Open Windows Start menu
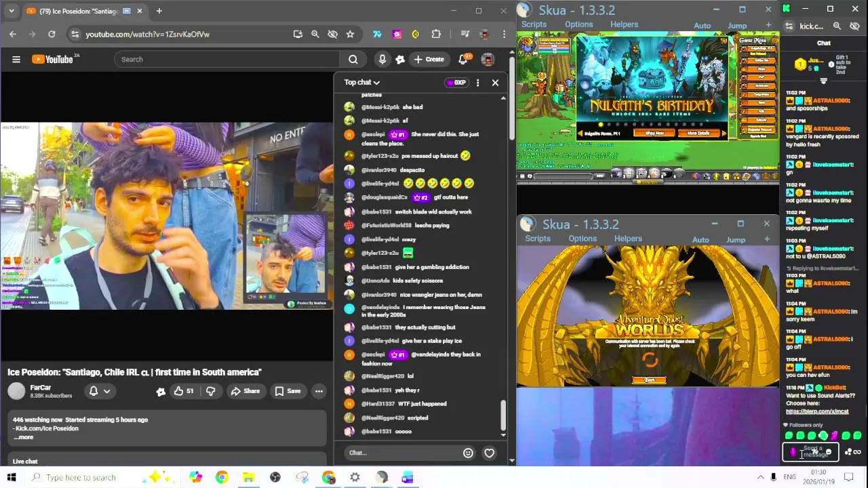Screen dimensions: 868x488 pos(12,477)
